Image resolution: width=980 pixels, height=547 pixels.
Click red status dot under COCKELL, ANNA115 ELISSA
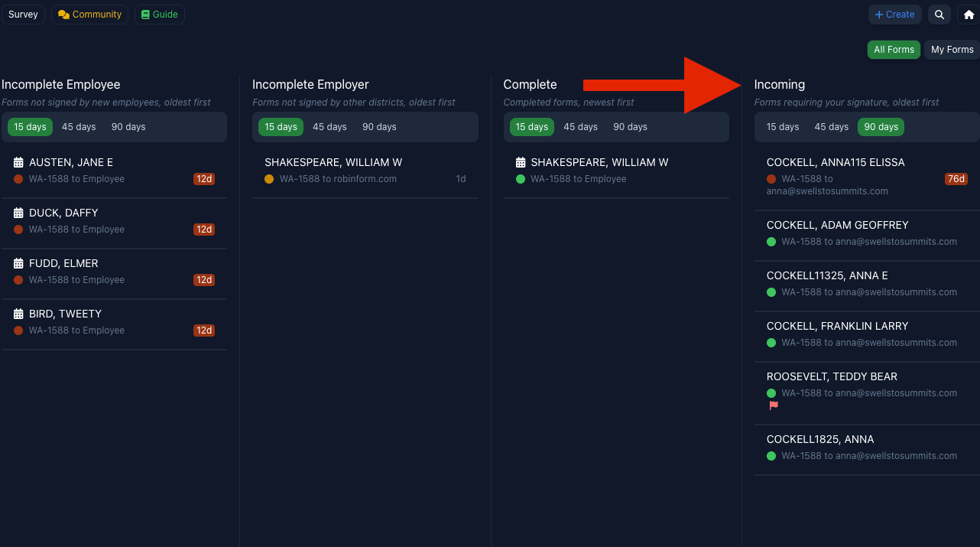click(771, 179)
